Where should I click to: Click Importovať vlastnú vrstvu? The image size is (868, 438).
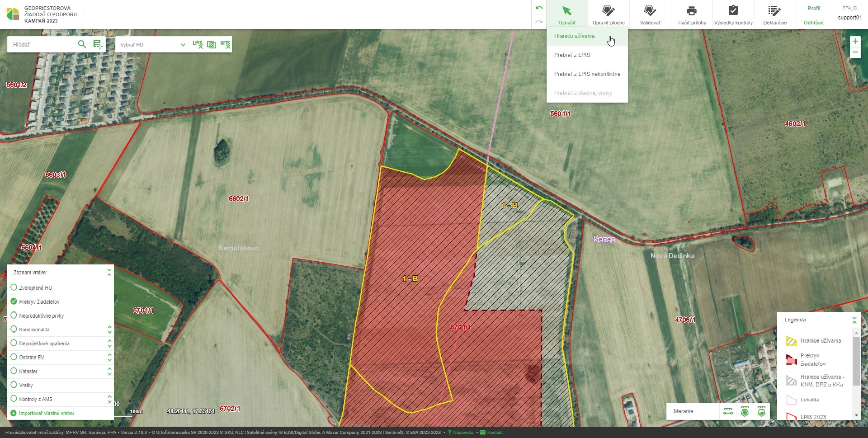[x=46, y=413]
